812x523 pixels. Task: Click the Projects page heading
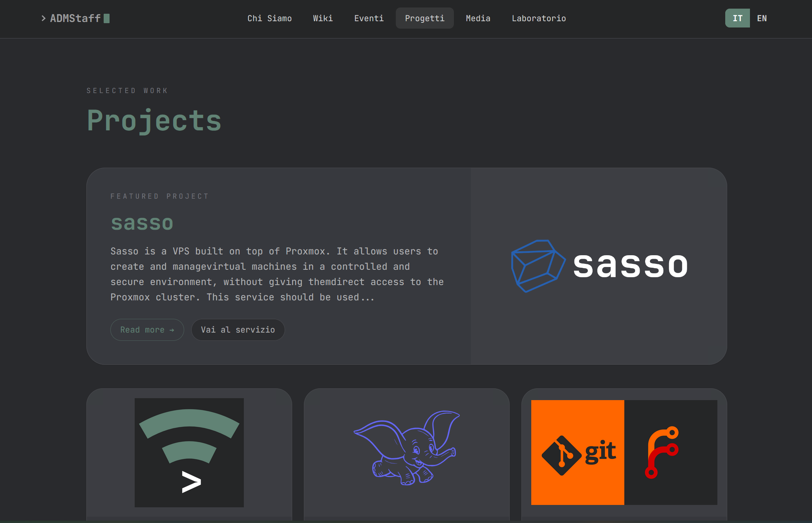154,121
